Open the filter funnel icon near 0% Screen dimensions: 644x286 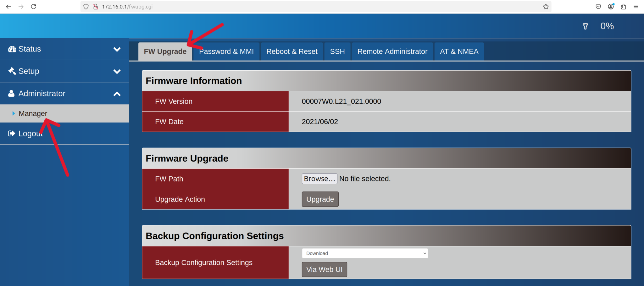coord(585,26)
